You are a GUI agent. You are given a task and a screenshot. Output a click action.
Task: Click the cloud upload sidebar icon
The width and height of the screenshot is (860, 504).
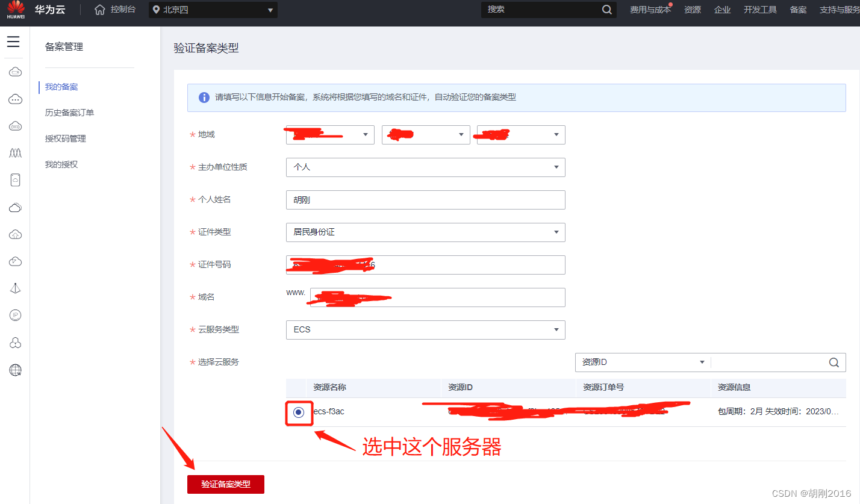point(16,234)
